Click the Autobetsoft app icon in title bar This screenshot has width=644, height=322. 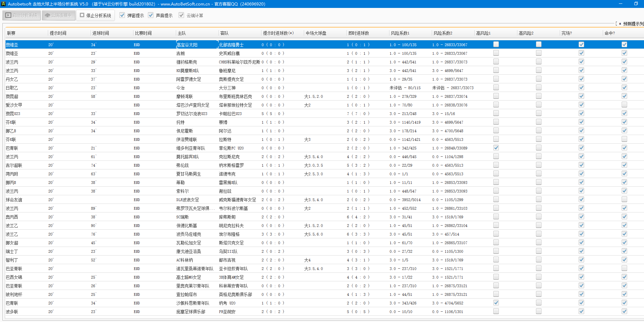pos(3,4)
